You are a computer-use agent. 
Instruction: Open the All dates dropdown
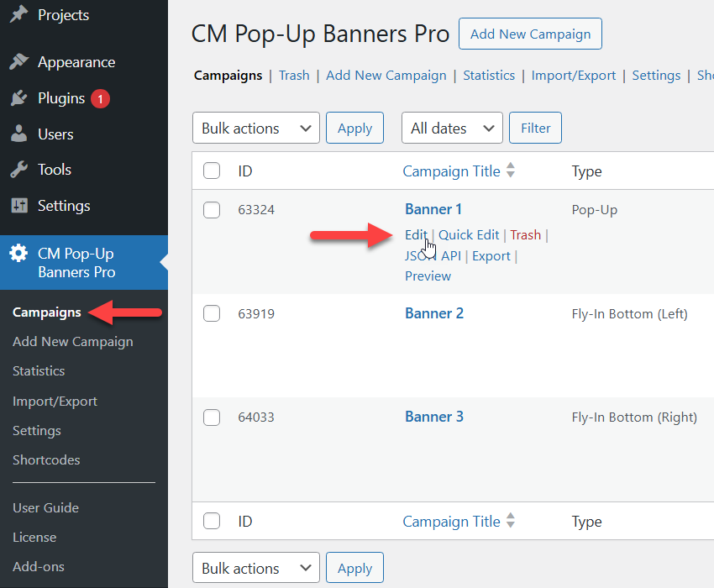[x=452, y=128]
